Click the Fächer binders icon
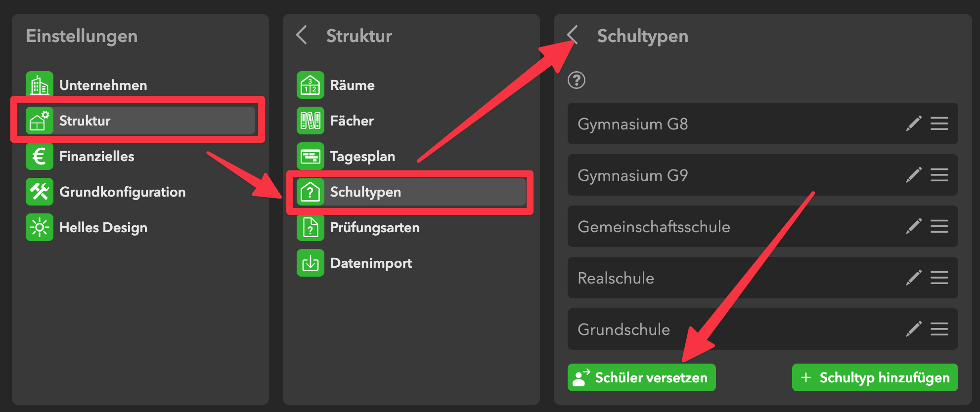Image resolution: width=980 pixels, height=412 pixels. tap(311, 121)
